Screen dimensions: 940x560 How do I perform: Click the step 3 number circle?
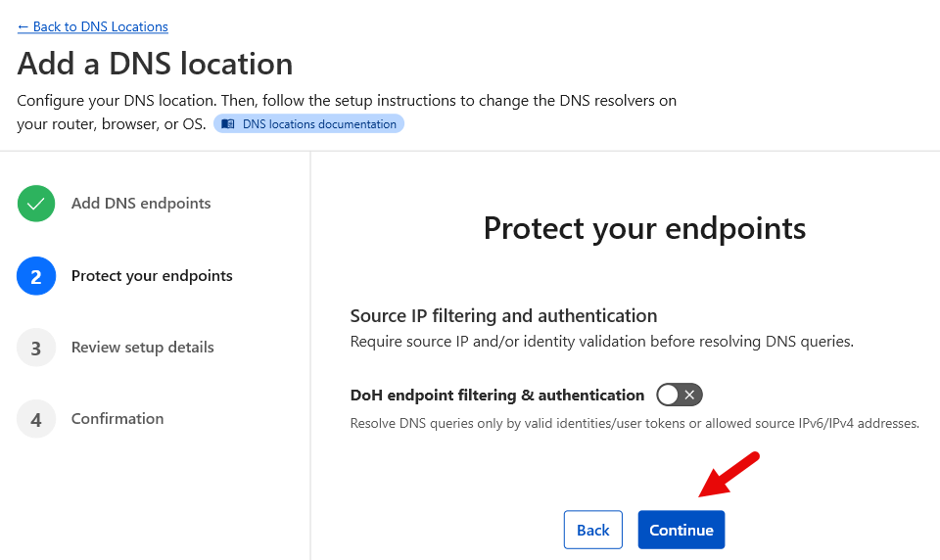click(36, 348)
